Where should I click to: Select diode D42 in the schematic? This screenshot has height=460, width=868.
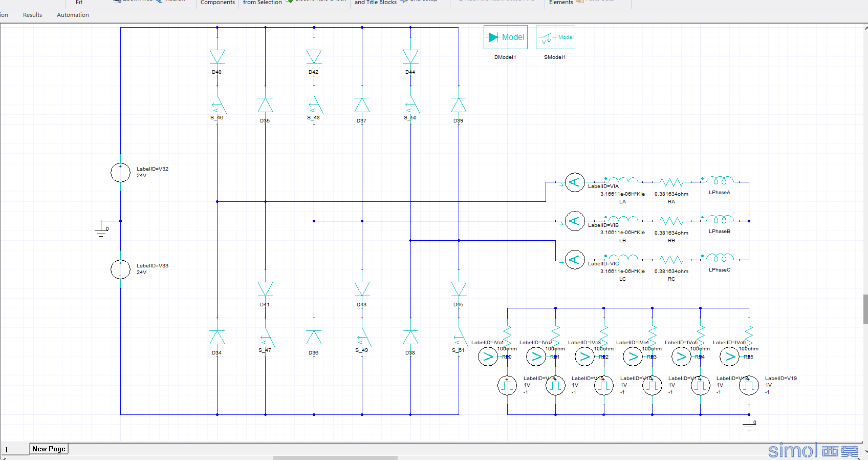[314, 56]
